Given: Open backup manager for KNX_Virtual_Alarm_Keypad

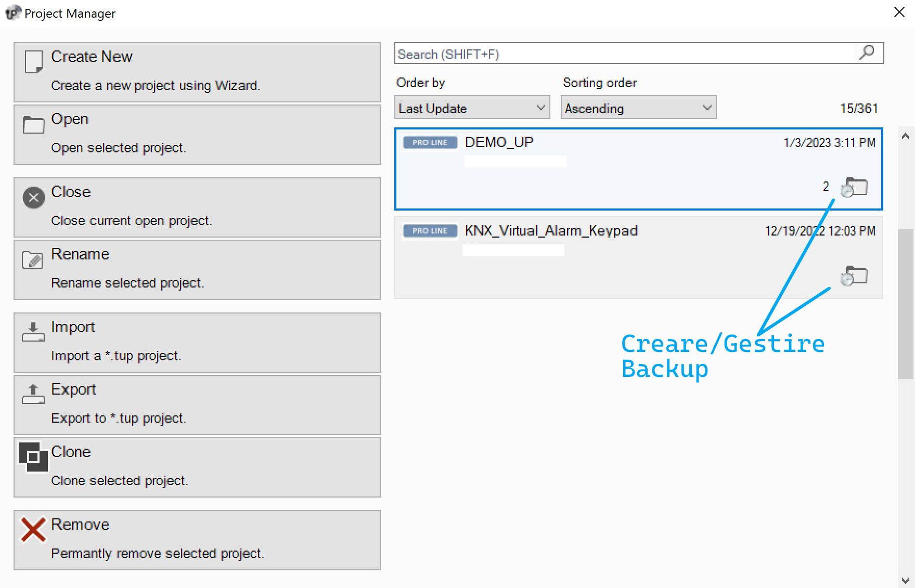Looking at the screenshot, I should (854, 276).
